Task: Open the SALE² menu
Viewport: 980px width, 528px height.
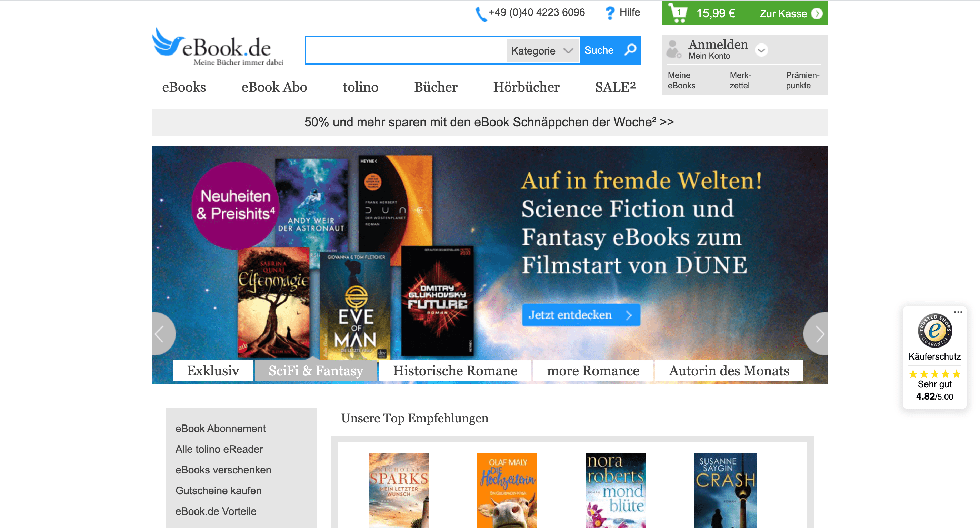Action: coord(615,87)
